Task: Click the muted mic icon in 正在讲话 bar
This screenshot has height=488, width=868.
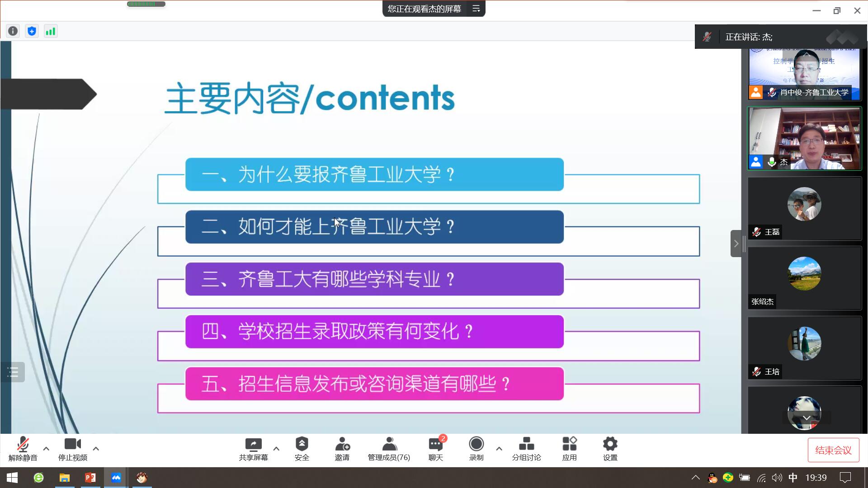Action: coord(707,37)
